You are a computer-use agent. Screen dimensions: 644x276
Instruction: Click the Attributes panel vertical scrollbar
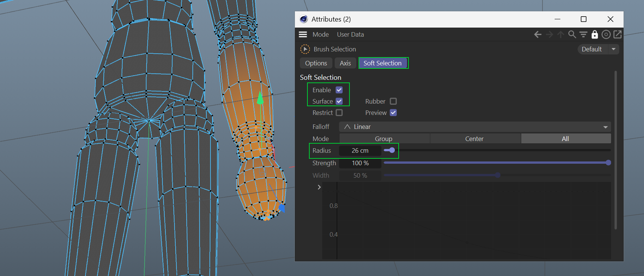click(x=616, y=150)
